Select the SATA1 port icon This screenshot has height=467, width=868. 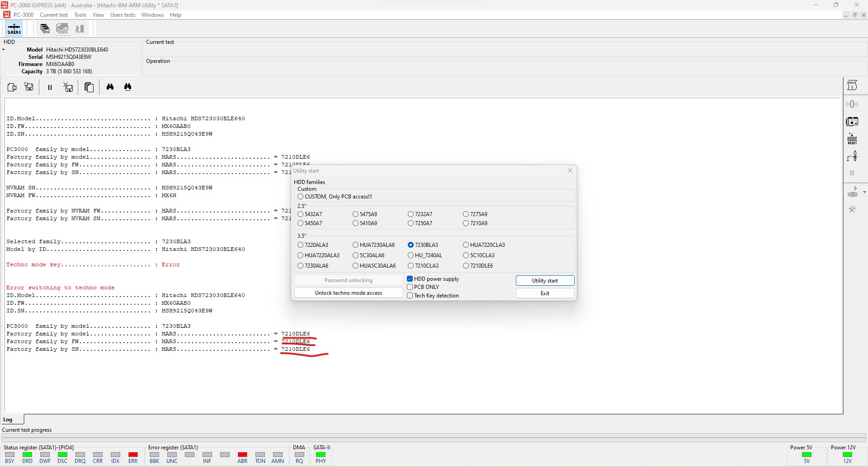click(14, 28)
